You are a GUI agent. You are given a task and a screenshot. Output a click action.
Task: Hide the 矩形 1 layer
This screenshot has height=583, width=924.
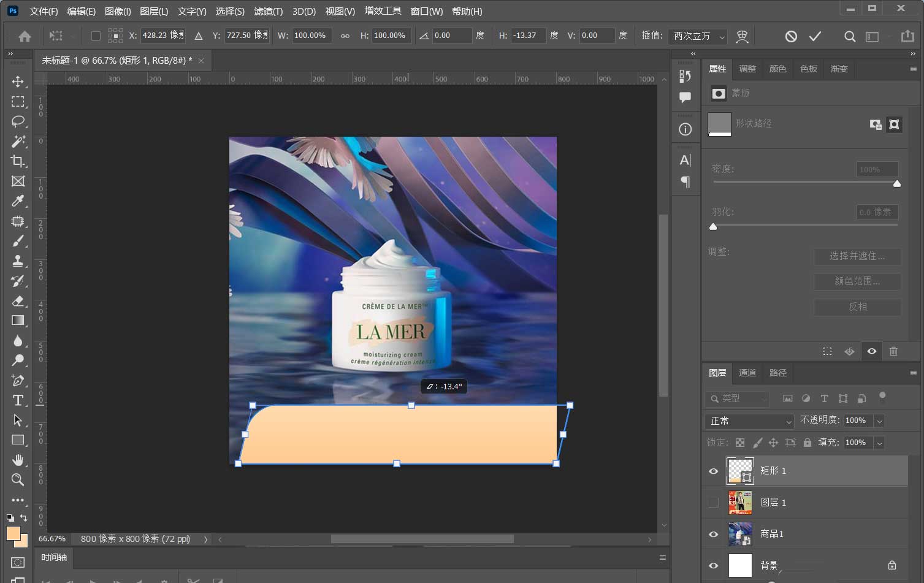coord(713,471)
